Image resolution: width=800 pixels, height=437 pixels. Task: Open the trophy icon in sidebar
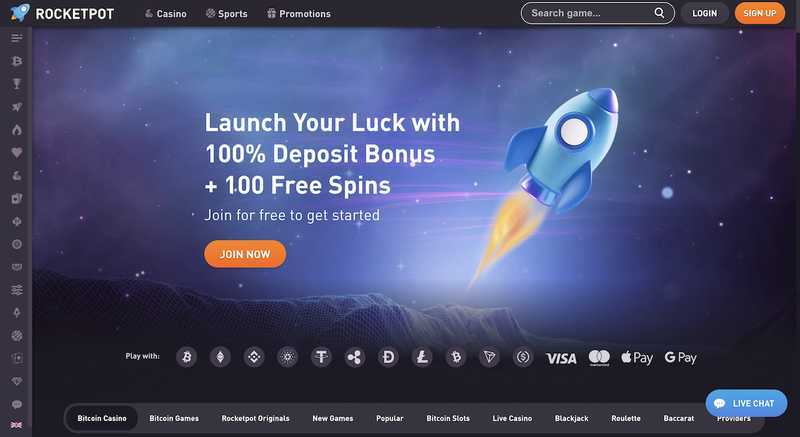click(17, 84)
